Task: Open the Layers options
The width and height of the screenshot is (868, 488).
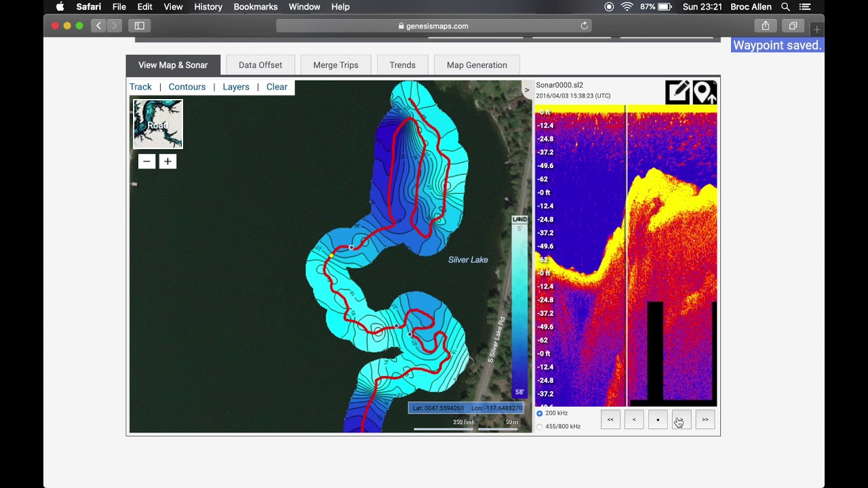Action: (x=236, y=87)
